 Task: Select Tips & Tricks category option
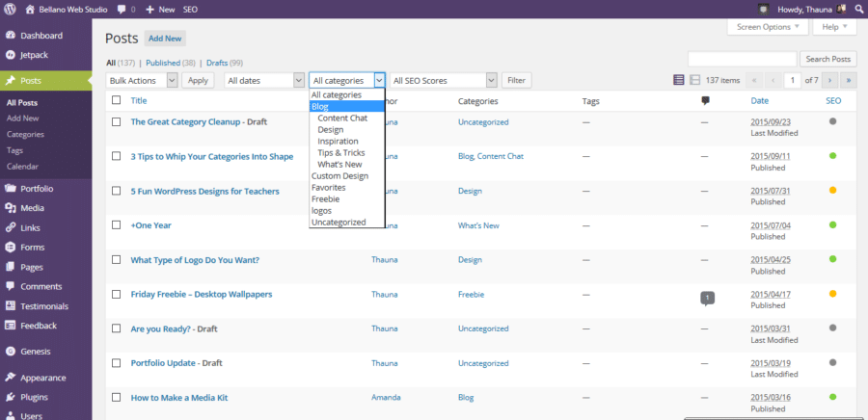click(346, 152)
